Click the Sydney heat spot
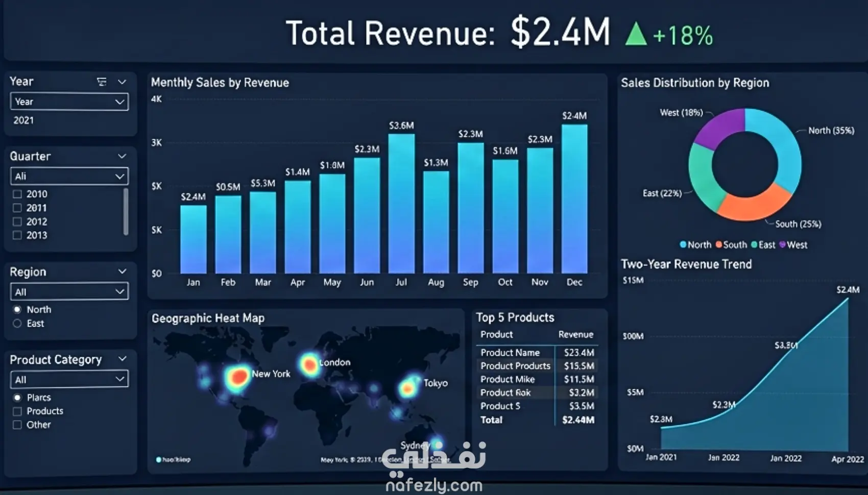 [437, 443]
